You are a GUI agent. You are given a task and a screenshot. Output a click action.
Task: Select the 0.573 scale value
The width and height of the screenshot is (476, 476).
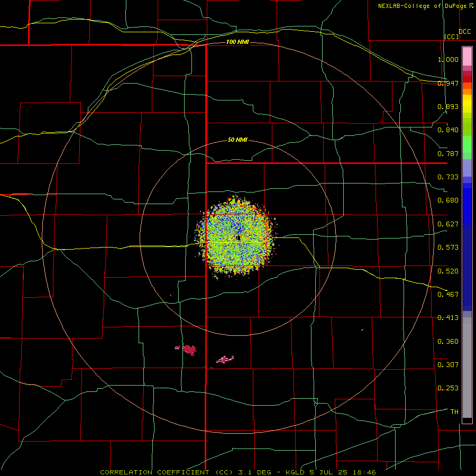pos(448,248)
